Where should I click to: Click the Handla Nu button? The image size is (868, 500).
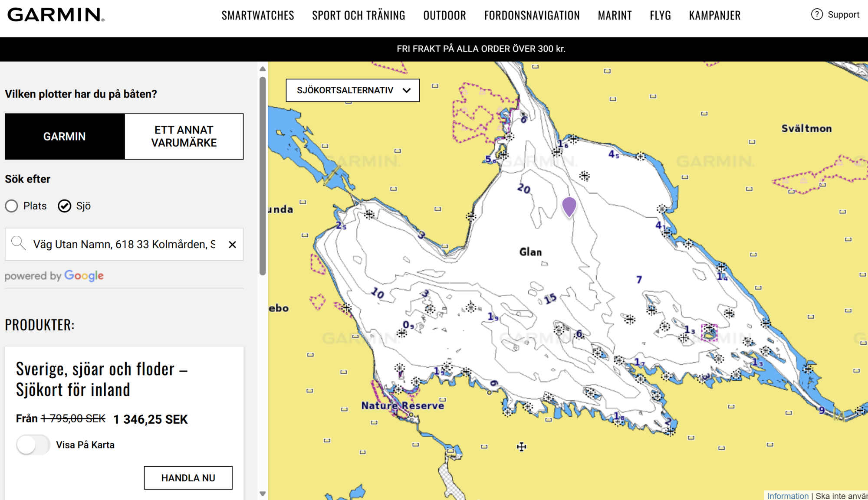tap(188, 478)
